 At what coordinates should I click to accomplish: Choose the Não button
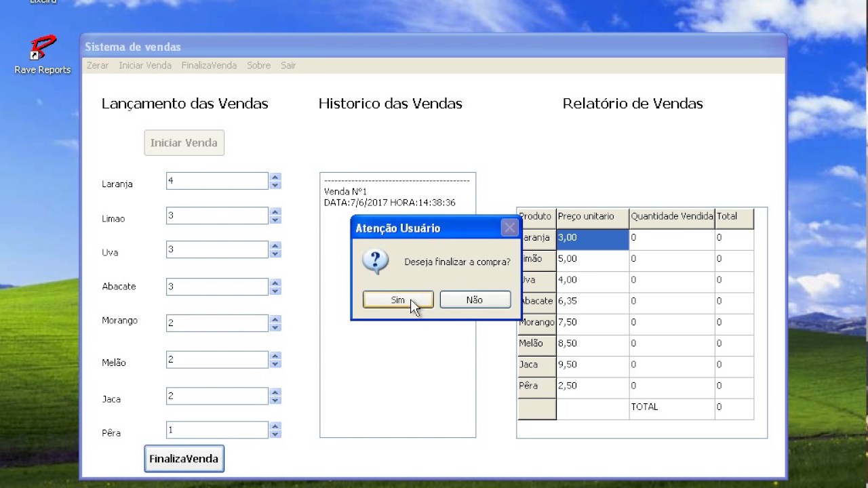[475, 300]
